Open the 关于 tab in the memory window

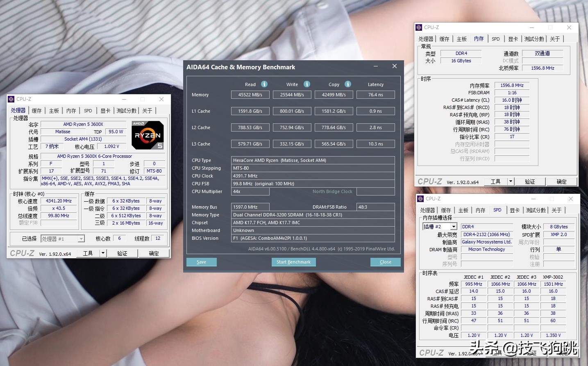(555, 39)
